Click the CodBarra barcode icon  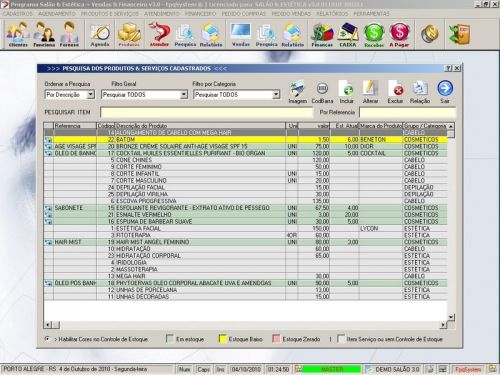(322, 92)
